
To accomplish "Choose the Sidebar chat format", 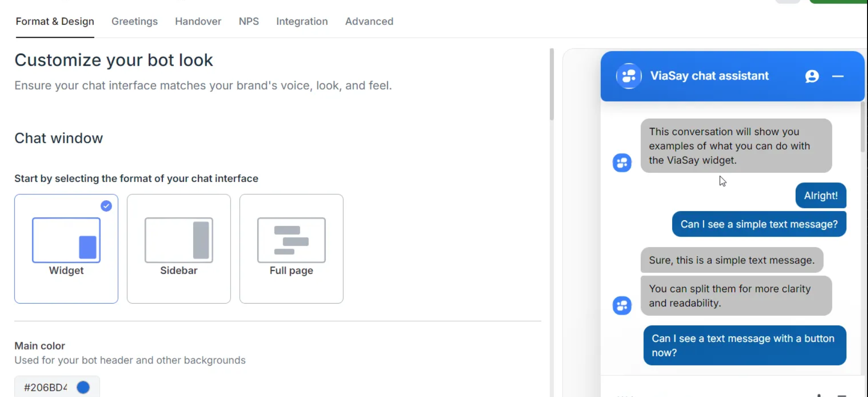I will [x=179, y=249].
